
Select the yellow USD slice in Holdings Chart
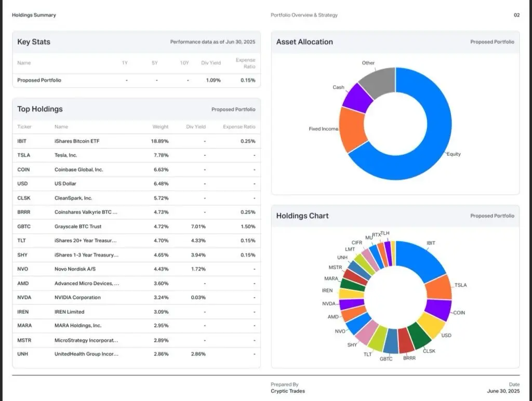(431, 326)
